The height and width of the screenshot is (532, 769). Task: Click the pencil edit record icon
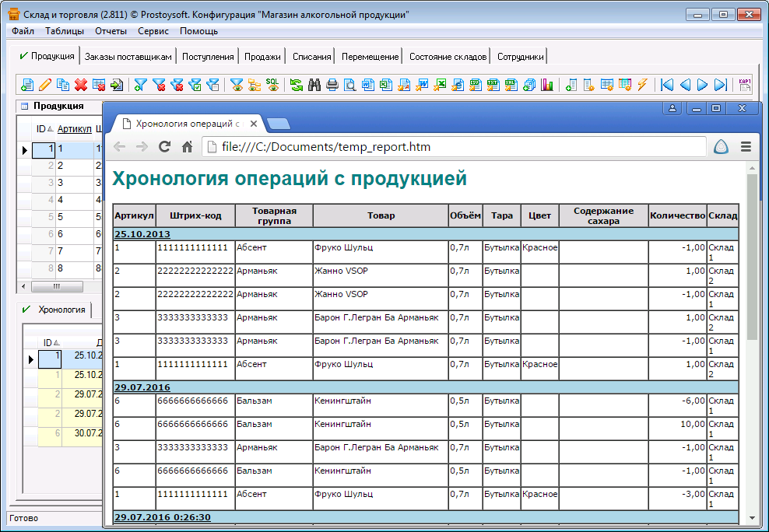(x=45, y=85)
